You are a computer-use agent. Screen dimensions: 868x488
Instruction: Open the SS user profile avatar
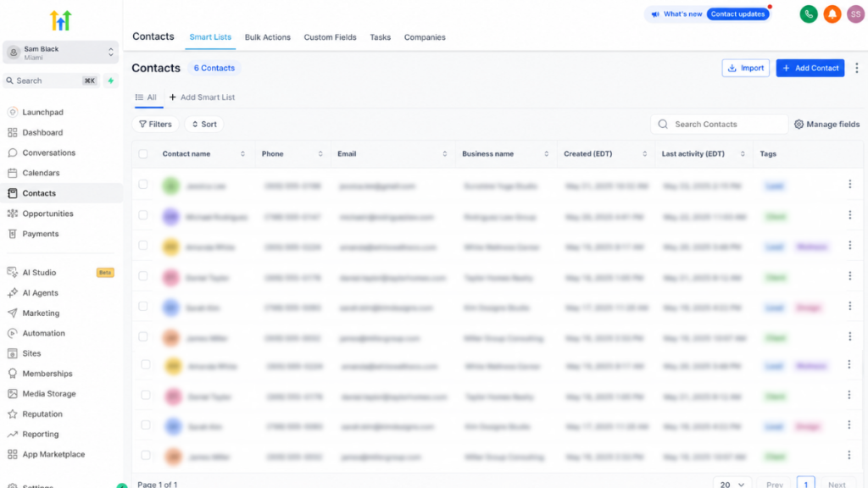coord(856,14)
